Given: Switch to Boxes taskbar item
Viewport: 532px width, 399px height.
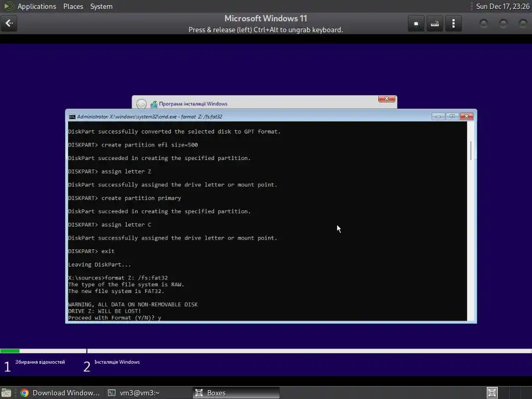Looking at the screenshot, I should 236,393.
